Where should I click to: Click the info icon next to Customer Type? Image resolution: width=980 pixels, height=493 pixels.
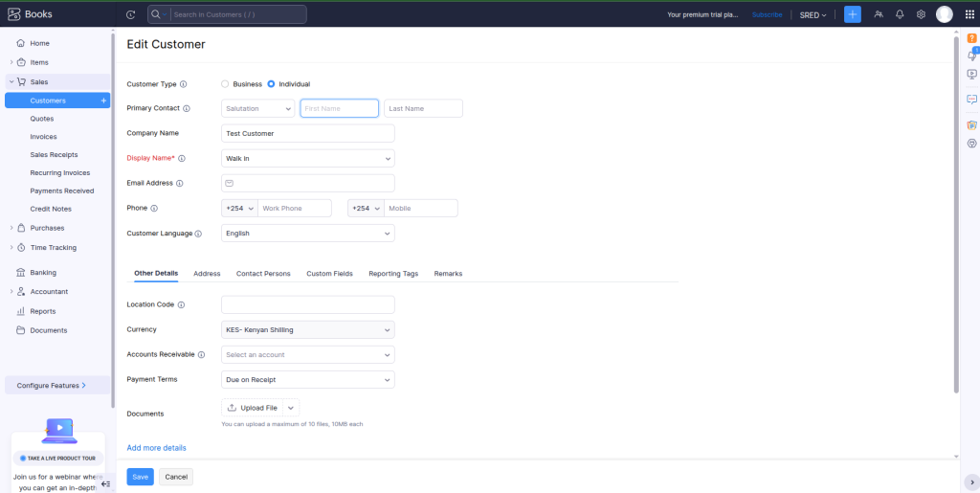tap(183, 83)
